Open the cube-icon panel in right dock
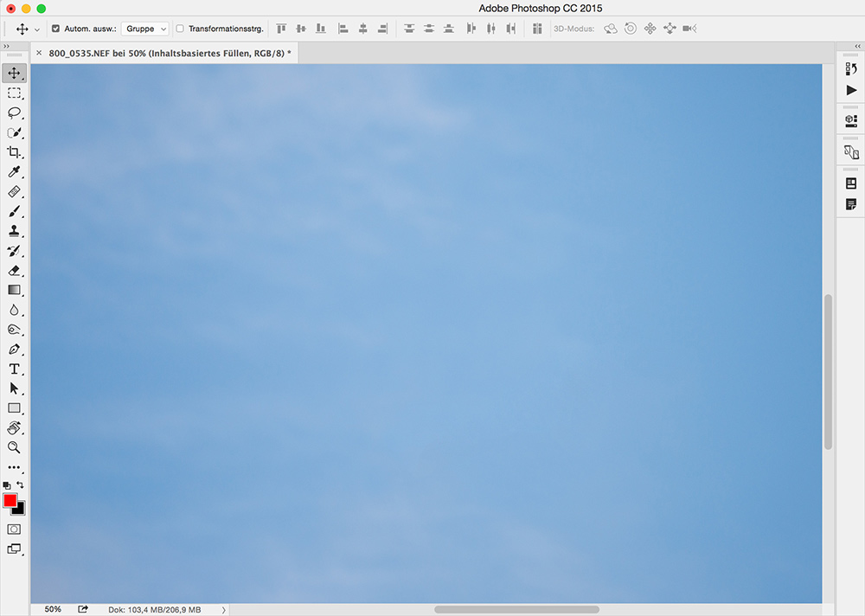The height and width of the screenshot is (616, 865). [x=851, y=121]
